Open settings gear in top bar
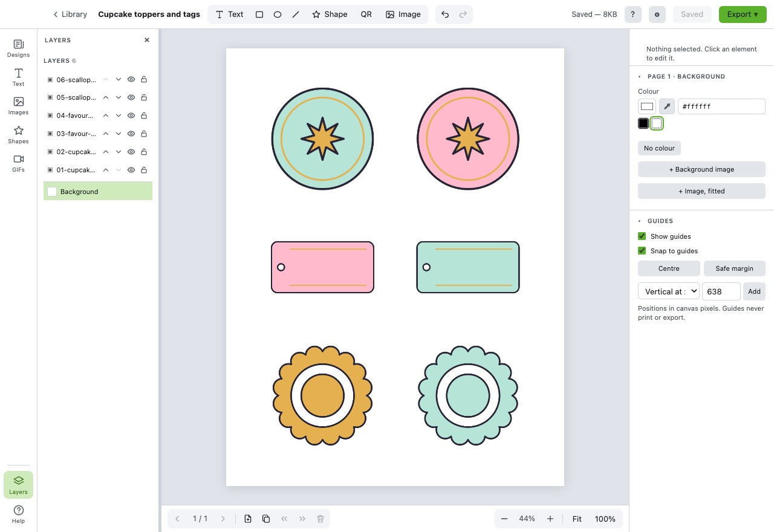774x532 pixels. [657, 15]
